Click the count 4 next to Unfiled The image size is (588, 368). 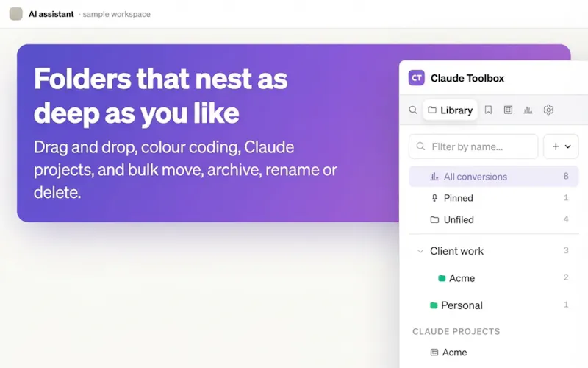click(566, 219)
